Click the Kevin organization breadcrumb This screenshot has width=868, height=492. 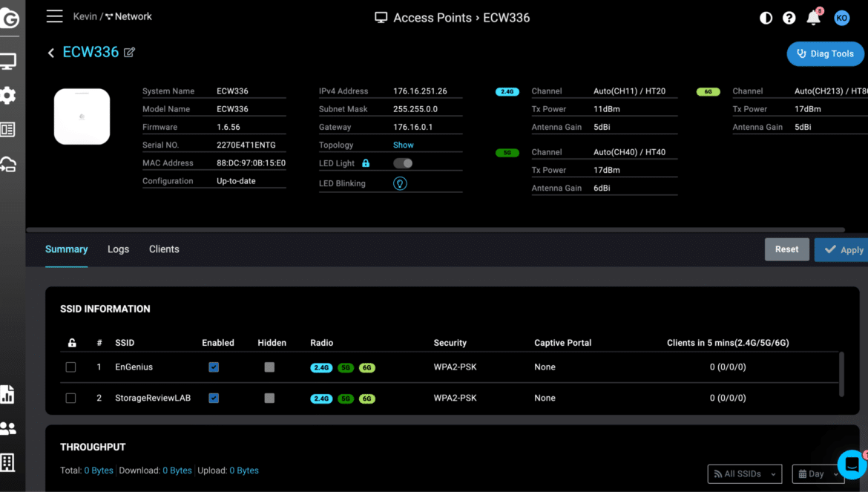(85, 16)
